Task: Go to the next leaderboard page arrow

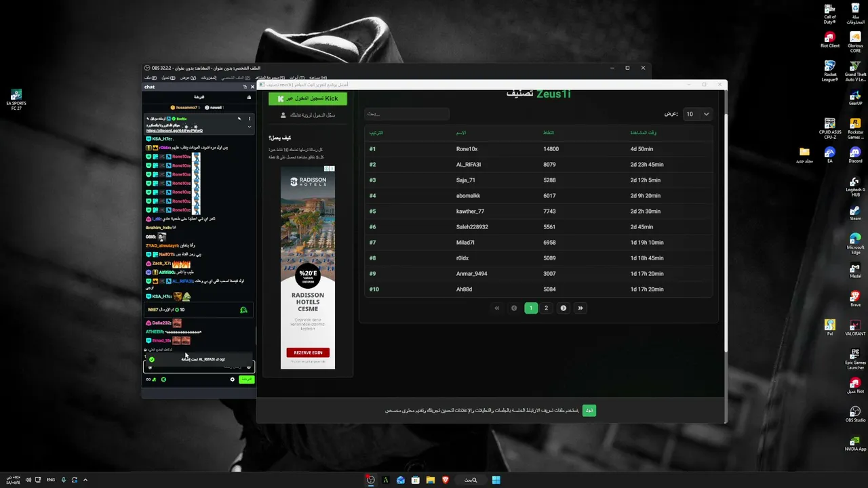Action: [563, 308]
